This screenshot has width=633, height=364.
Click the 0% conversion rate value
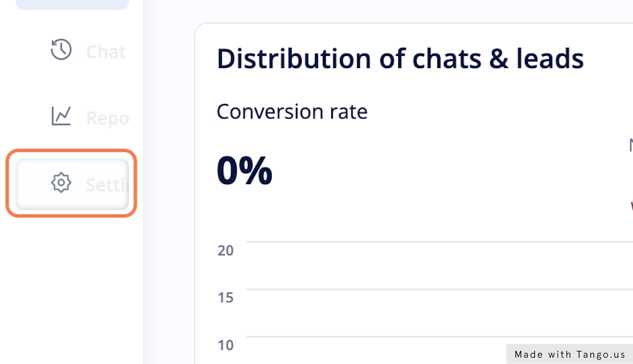point(244,170)
